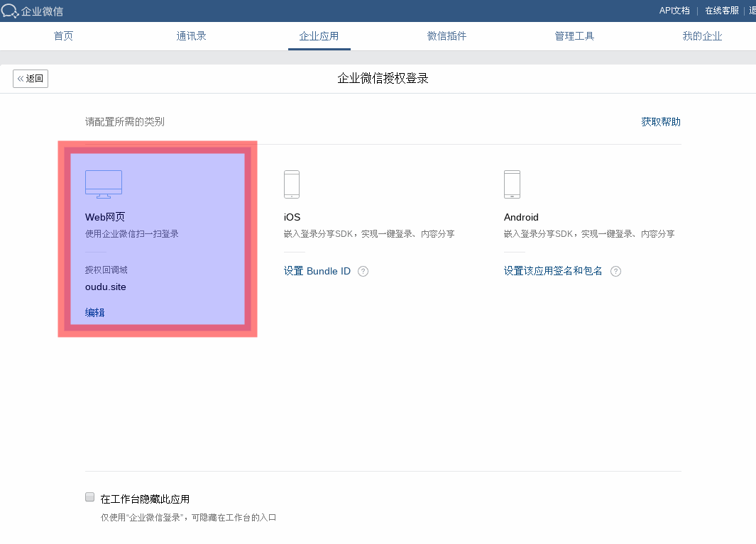
Task: Select the 企业应用 tab
Action: [319, 35]
